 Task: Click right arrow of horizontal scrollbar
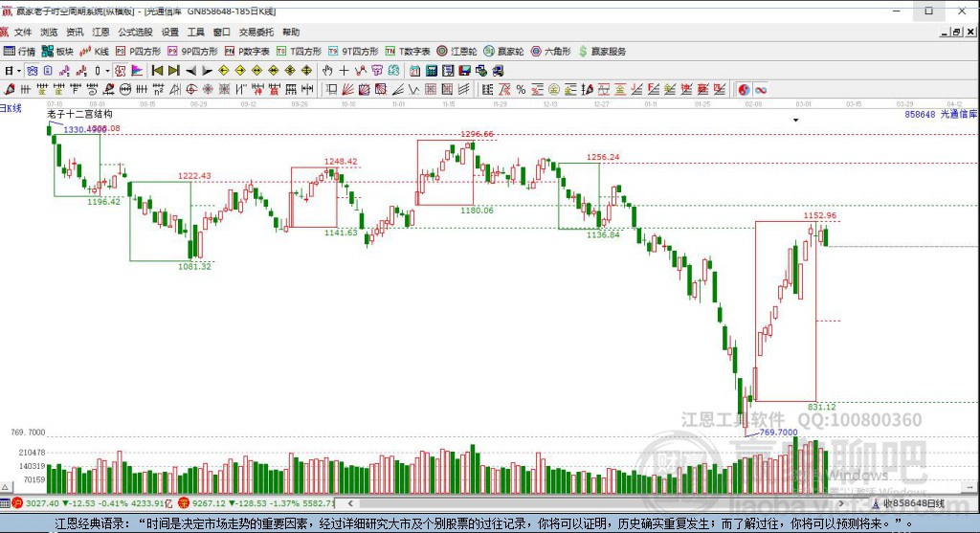pyautogui.click(x=841, y=503)
